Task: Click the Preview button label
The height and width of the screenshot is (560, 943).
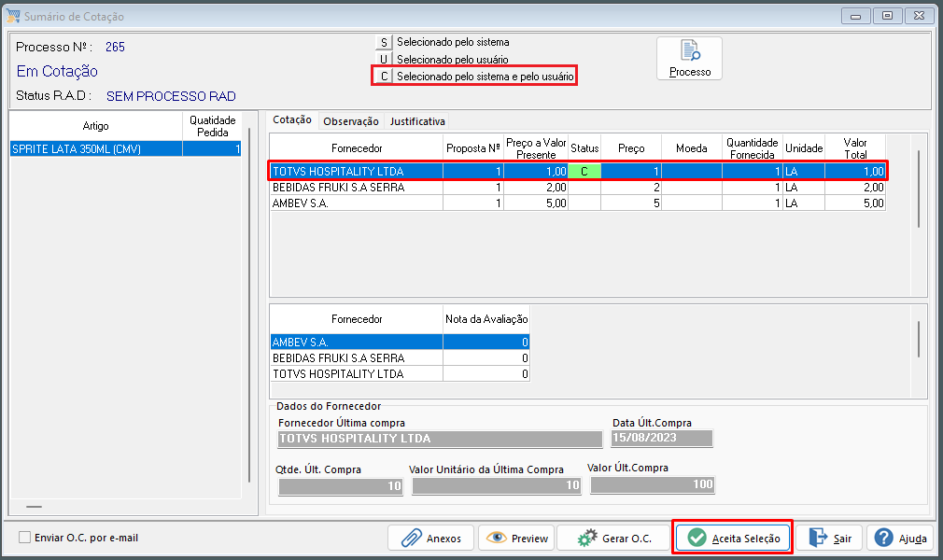Action: coord(529,539)
